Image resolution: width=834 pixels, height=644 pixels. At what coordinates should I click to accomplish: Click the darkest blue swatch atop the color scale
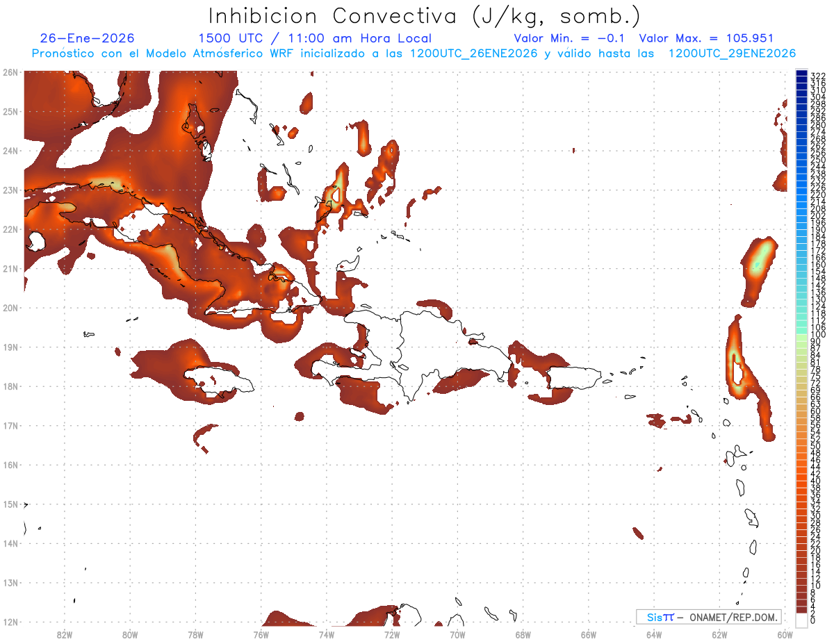tap(802, 74)
